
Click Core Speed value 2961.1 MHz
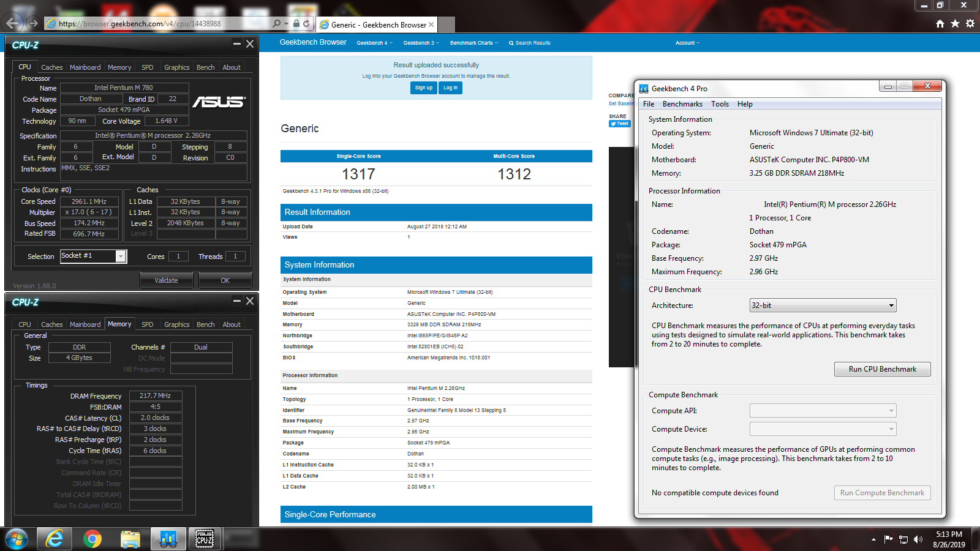[x=89, y=201]
